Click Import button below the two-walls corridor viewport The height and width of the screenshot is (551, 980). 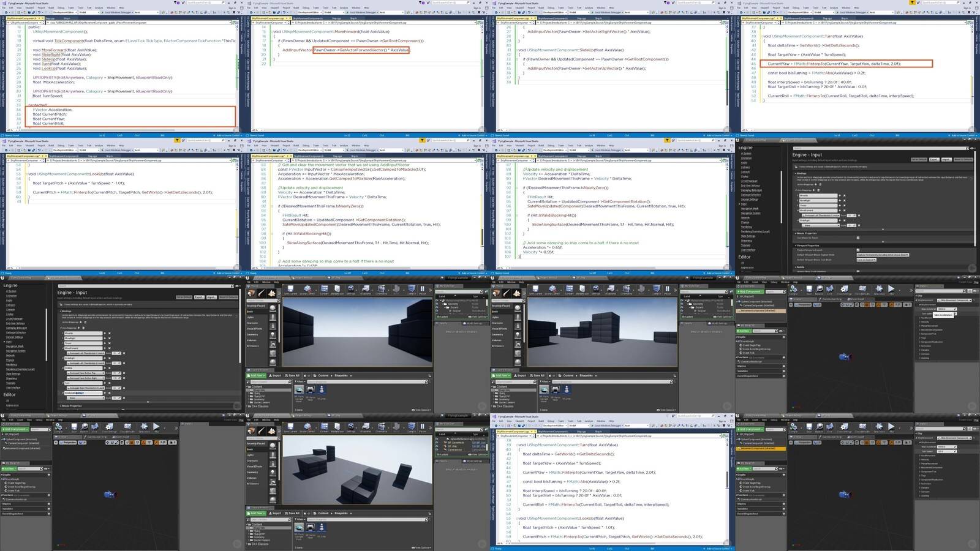click(x=276, y=375)
